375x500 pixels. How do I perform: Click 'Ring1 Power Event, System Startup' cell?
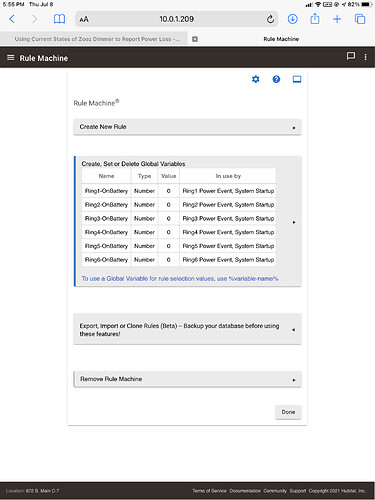[x=228, y=191]
